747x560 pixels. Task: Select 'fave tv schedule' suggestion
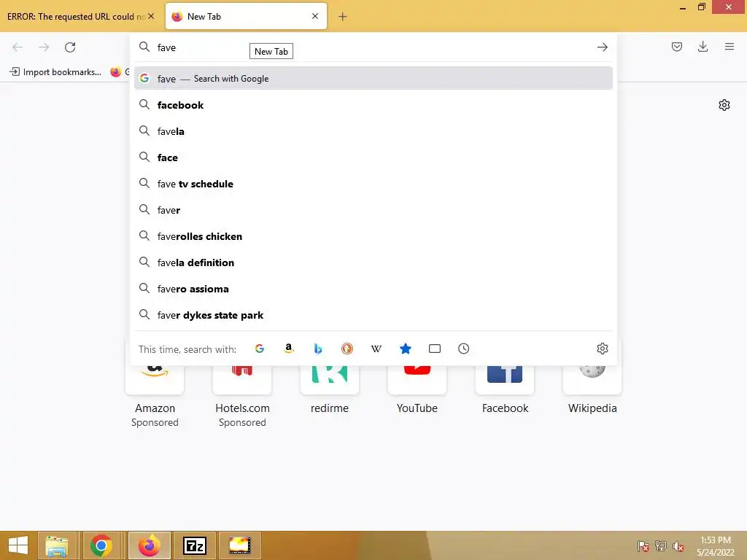pyautogui.click(x=373, y=184)
